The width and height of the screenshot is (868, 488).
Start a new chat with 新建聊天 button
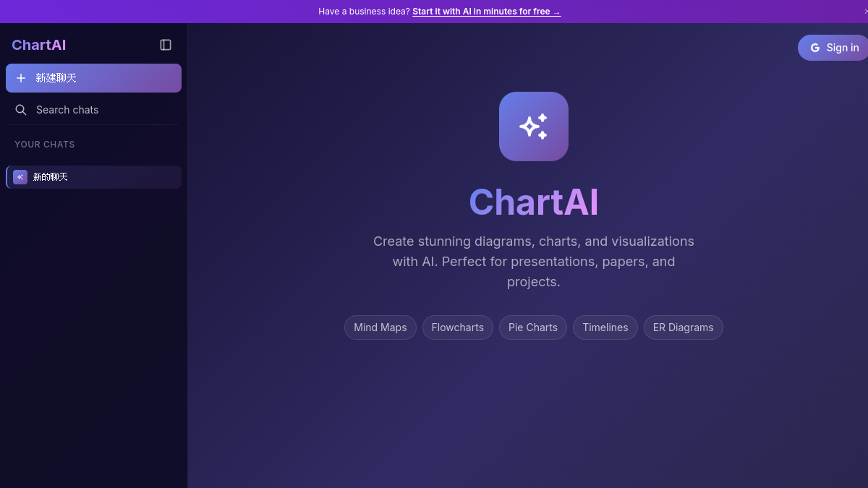pos(93,78)
